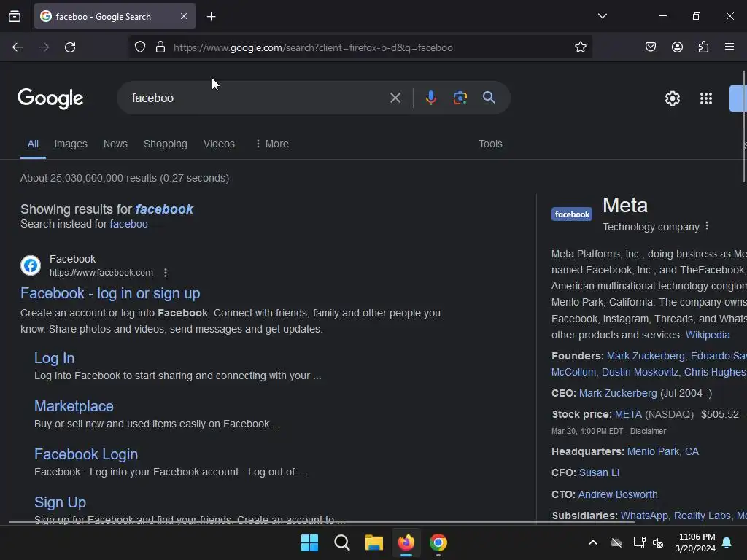This screenshot has width=747, height=560.
Task: Show hidden system tray icons
Action: pos(592,542)
